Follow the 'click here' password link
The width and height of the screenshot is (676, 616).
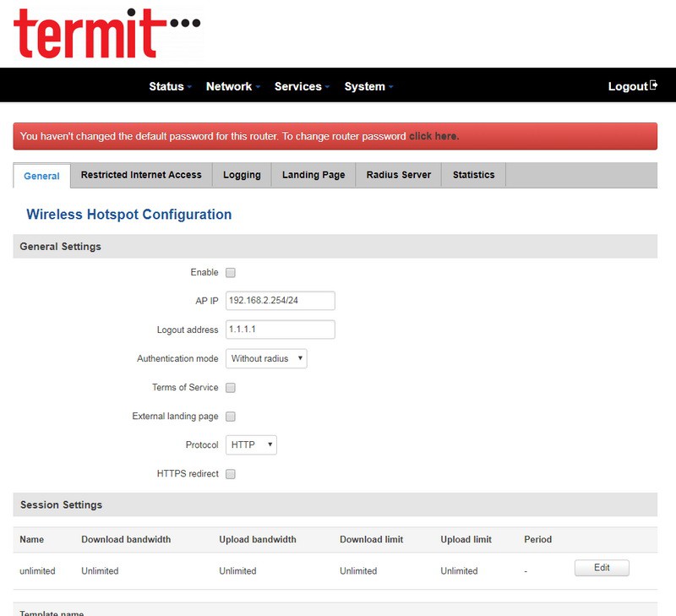pos(433,136)
